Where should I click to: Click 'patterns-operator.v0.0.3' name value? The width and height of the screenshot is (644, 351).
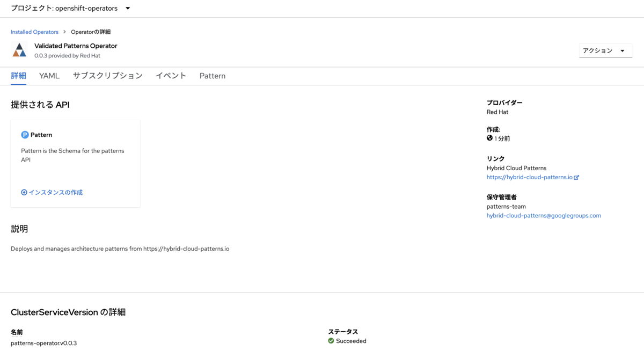pyautogui.click(x=44, y=343)
